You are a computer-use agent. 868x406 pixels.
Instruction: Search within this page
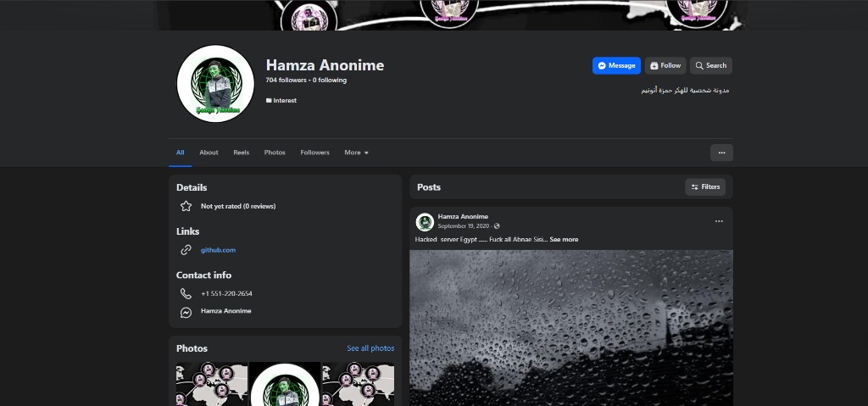[x=711, y=65]
